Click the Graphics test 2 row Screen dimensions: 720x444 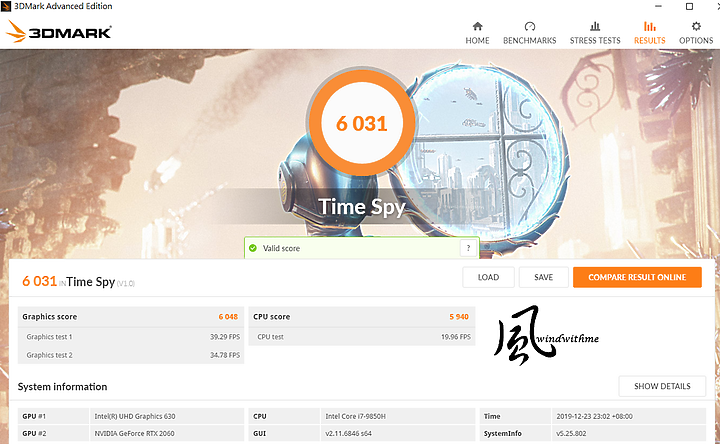coord(131,355)
